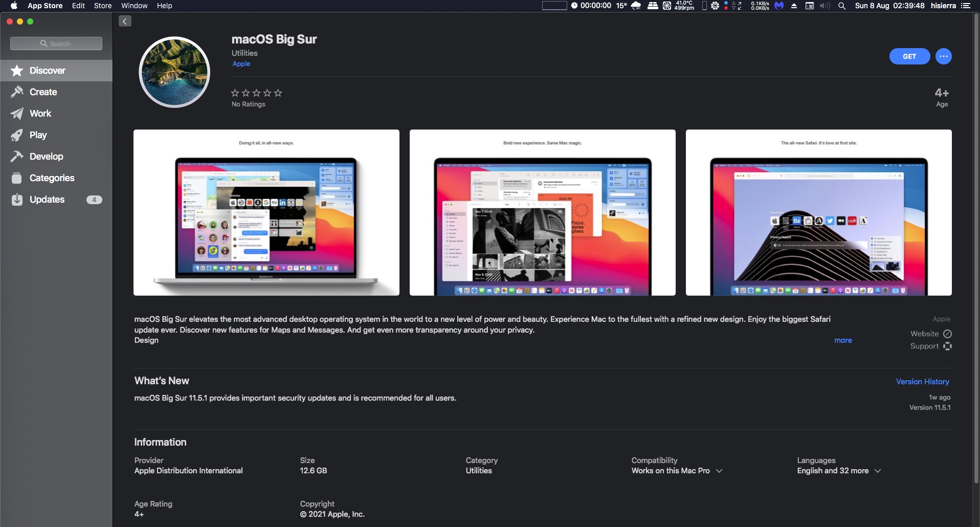The image size is (980, 527).
Task: Expand the Compatibility details chevron
Action: pyautogui.click(x=719, y=471)
